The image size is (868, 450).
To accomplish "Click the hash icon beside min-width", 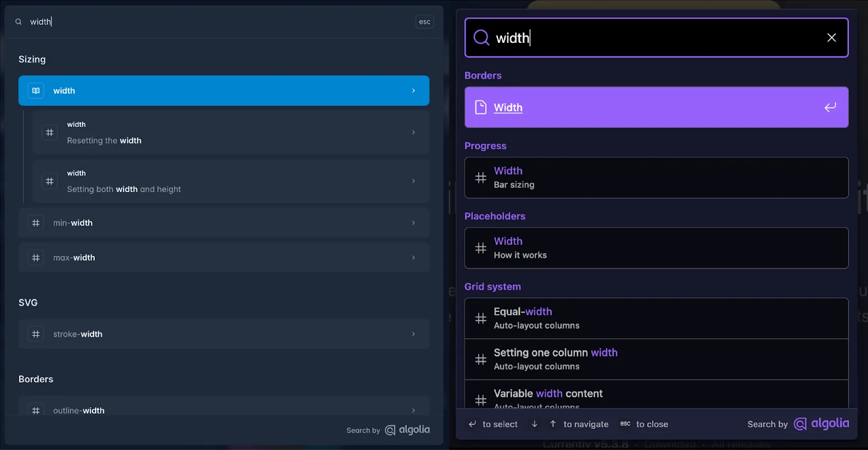I will click(36, 223).
